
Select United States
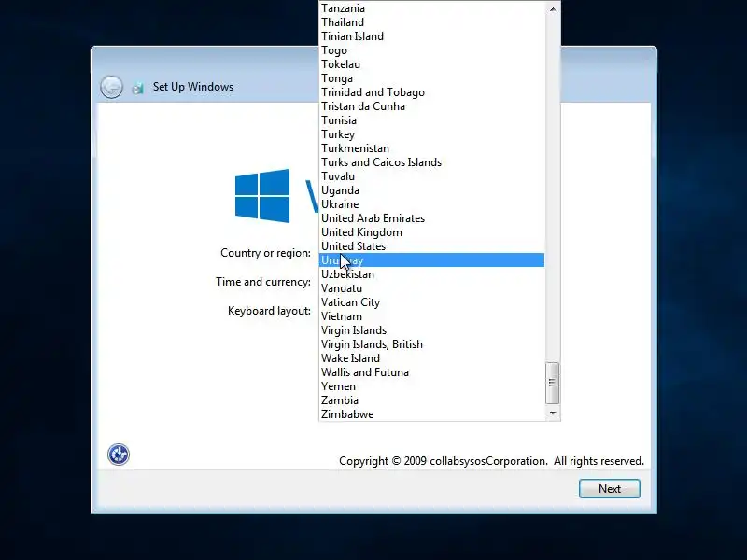(431, 246)
